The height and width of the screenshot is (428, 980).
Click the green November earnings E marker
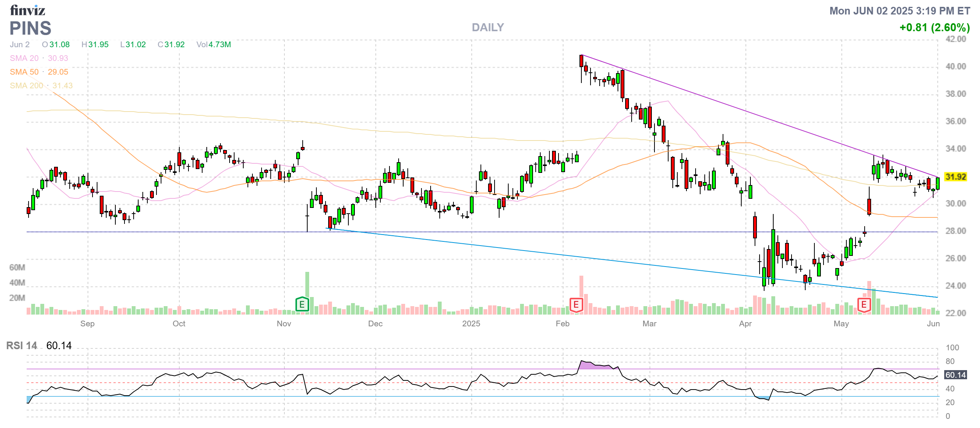pos(302,304)
